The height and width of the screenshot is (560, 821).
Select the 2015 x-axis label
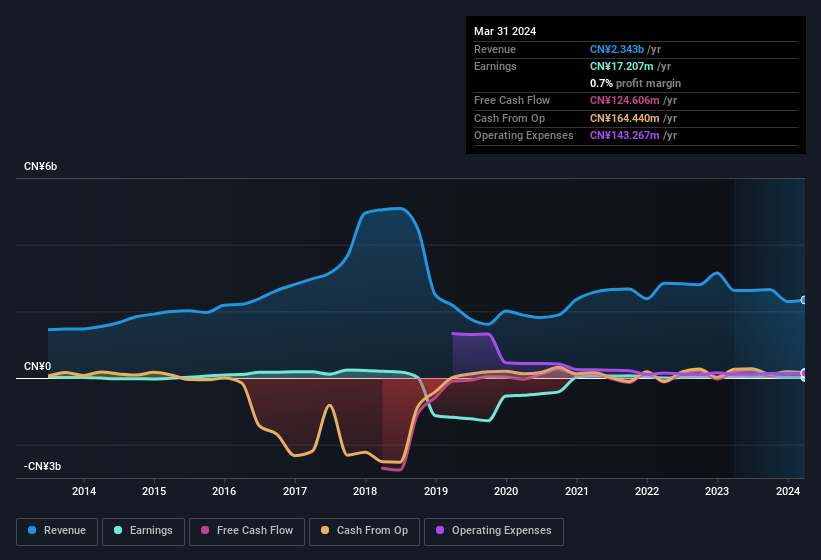click(x=154, y=491)
